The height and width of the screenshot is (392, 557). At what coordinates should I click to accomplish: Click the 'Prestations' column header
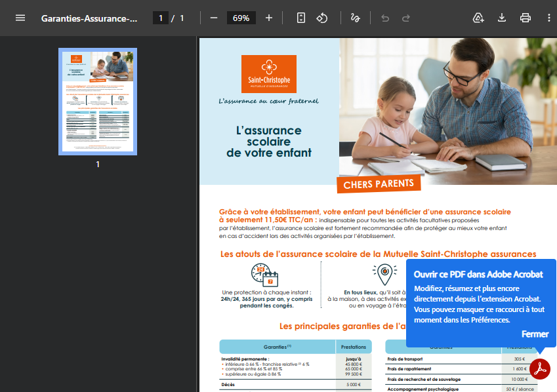tap(354, 347)
